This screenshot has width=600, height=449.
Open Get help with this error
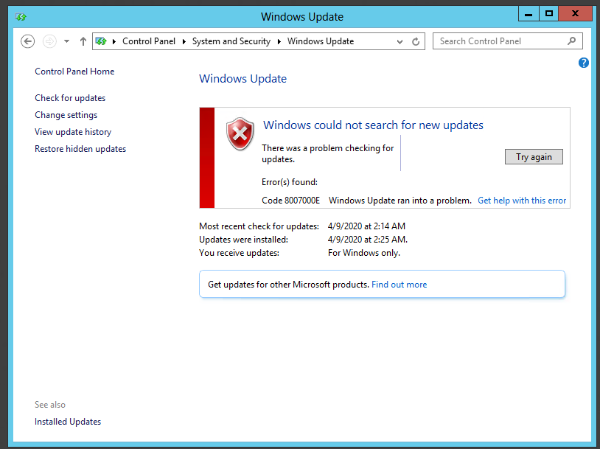coord(521,201)
